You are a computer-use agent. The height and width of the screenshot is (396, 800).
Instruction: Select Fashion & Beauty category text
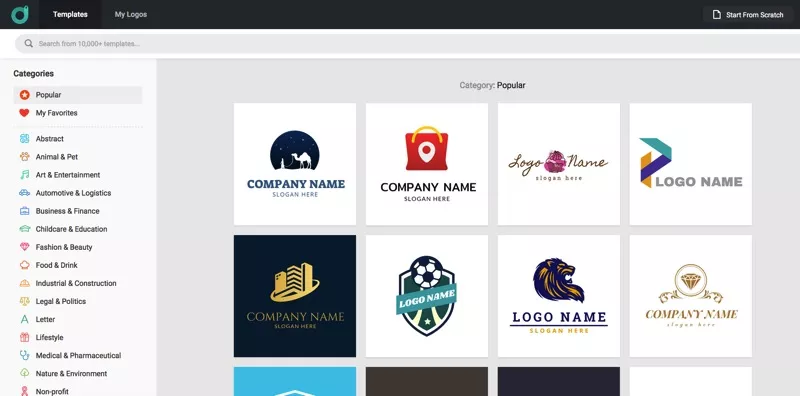(64, 247)
